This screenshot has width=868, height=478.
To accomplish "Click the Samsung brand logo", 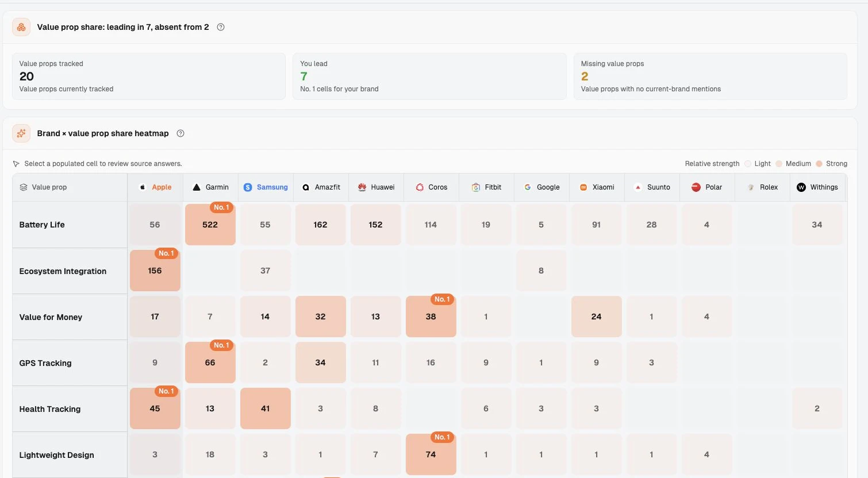I will pos(248,187).
